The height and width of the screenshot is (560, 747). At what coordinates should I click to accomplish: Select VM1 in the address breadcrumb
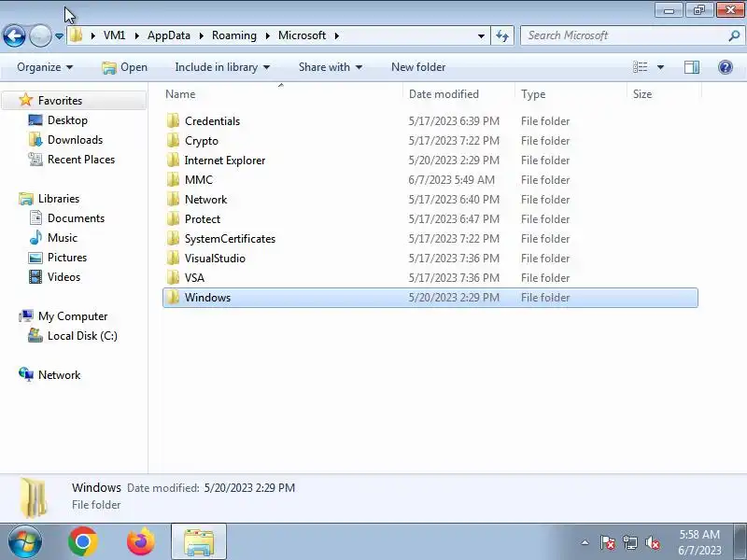(114, 35)
